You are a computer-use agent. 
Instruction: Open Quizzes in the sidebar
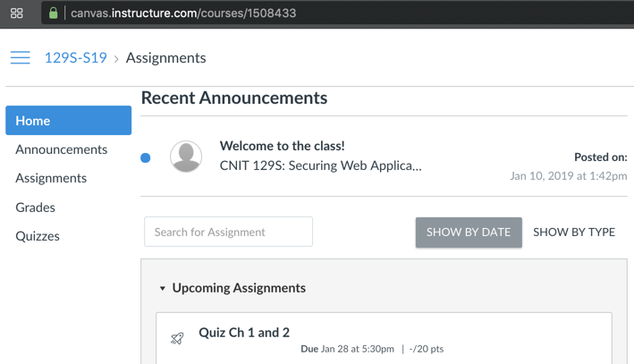tap(38, 236)
